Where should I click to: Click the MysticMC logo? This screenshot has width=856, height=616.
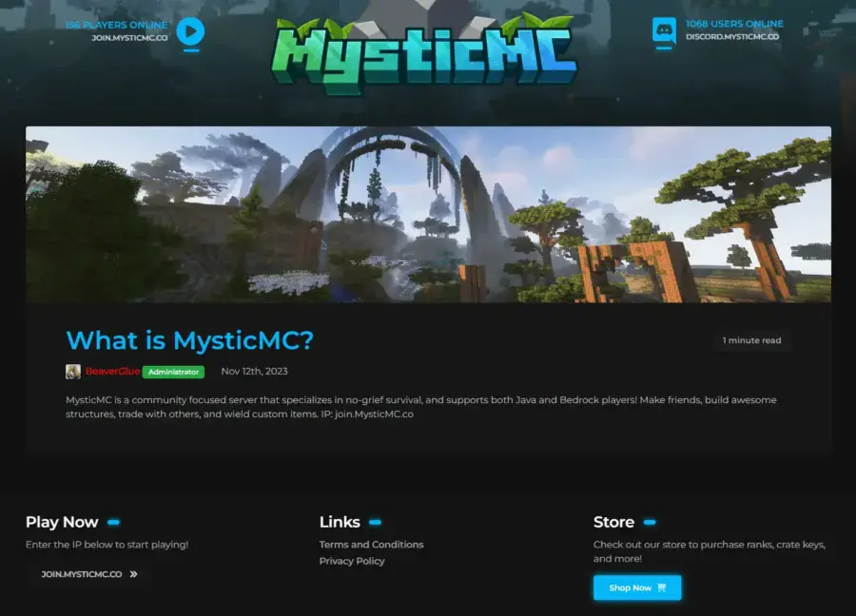point(424,54)
